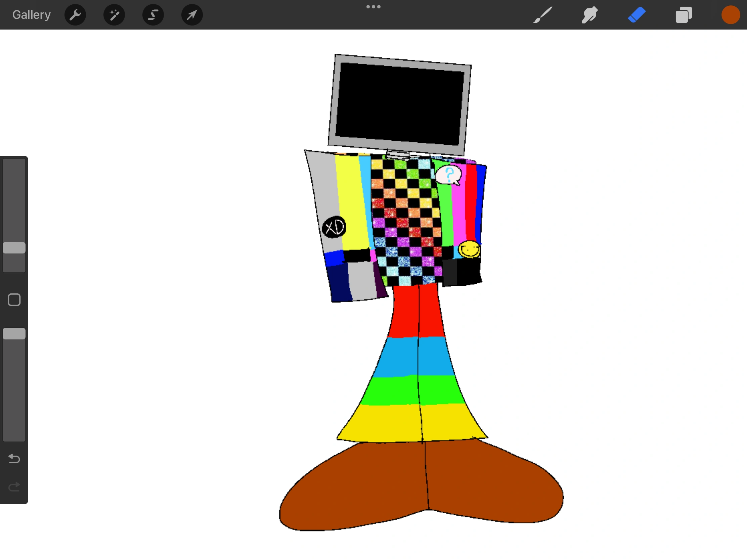747x560 pixels.
Task: Activate the Selection S-shaped tool
Action: point(153,15)
